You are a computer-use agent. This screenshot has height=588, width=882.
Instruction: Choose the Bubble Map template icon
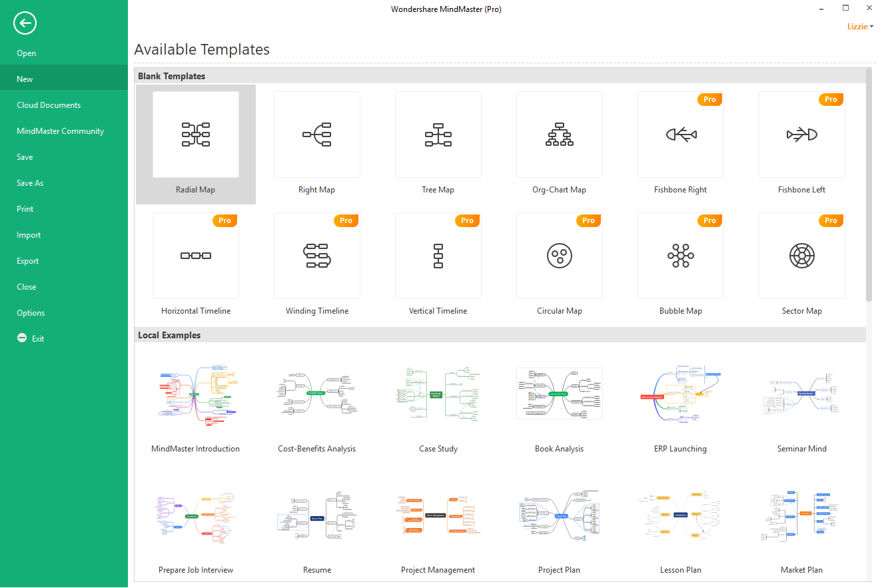point(681,256)
